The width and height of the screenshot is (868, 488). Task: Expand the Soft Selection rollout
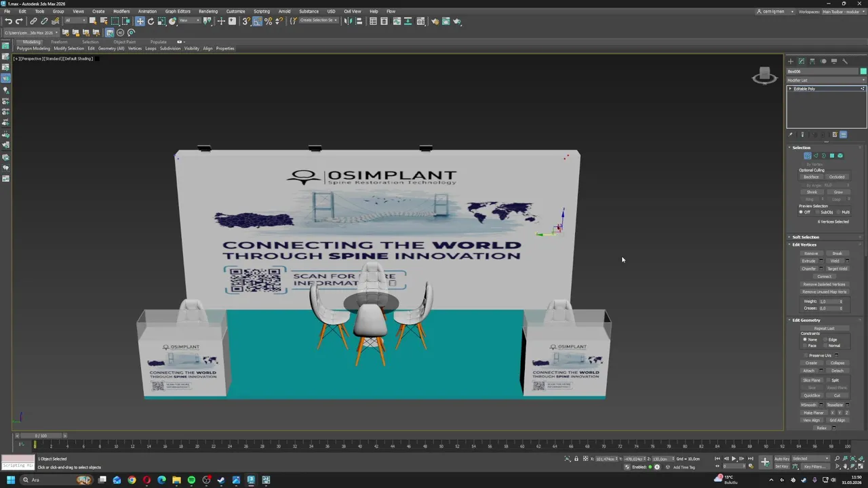(x=806, y=237)
